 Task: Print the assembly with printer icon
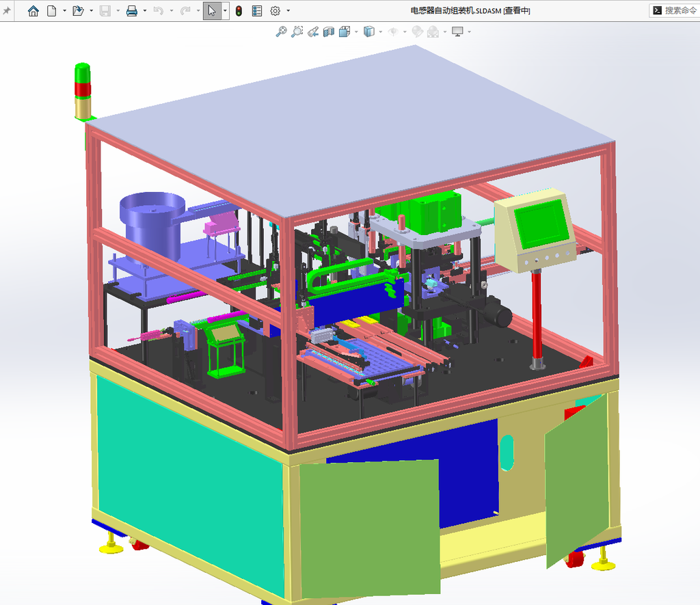pos(132,11)
